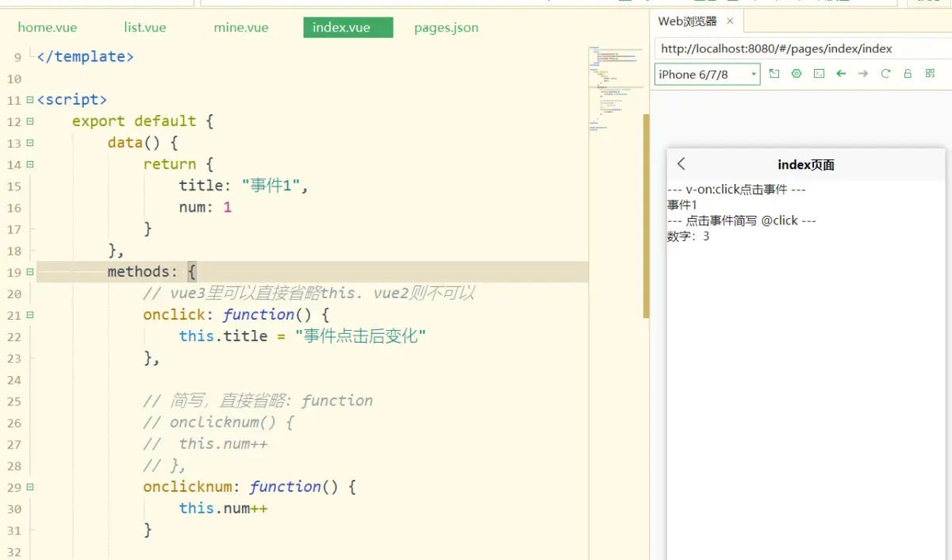Click the forward arrow in browser toolbar
The image size is (952, 560).
[863, 73]
